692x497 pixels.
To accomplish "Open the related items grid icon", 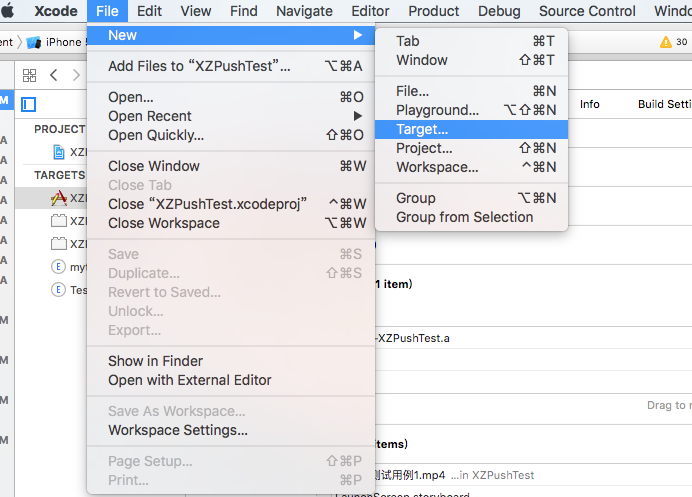I will click(x=29, y=75).
